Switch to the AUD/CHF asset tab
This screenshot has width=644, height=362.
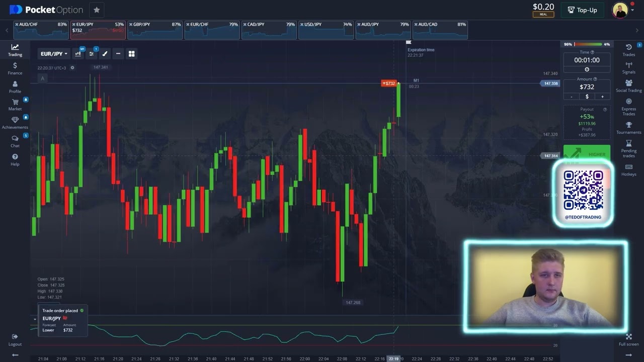(41, 30)
